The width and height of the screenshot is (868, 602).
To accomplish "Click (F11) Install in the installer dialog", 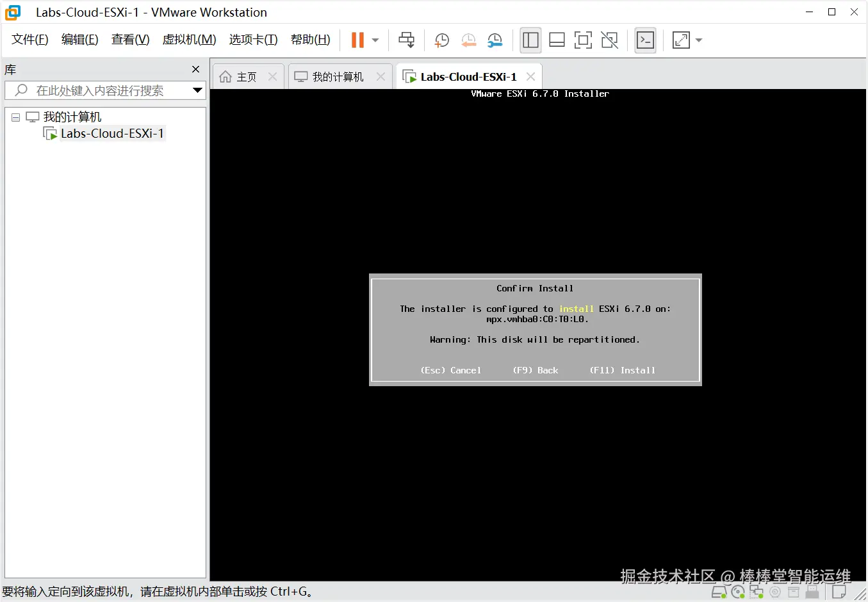I will [623, 370].
